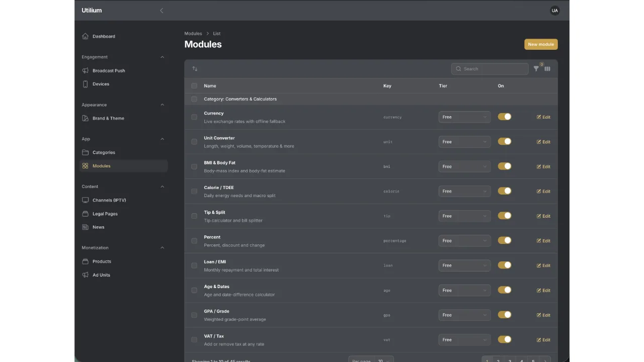Open Legal Pages in sidebar
Screen dimensions: 644x362
click(x=123, y=214)
